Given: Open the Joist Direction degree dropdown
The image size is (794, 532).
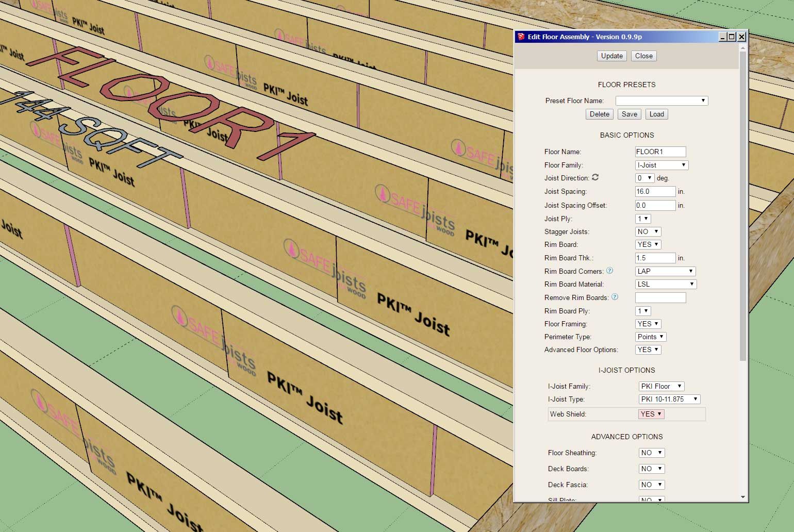Looking at the screenshot, I should click(x=644, y=178).
